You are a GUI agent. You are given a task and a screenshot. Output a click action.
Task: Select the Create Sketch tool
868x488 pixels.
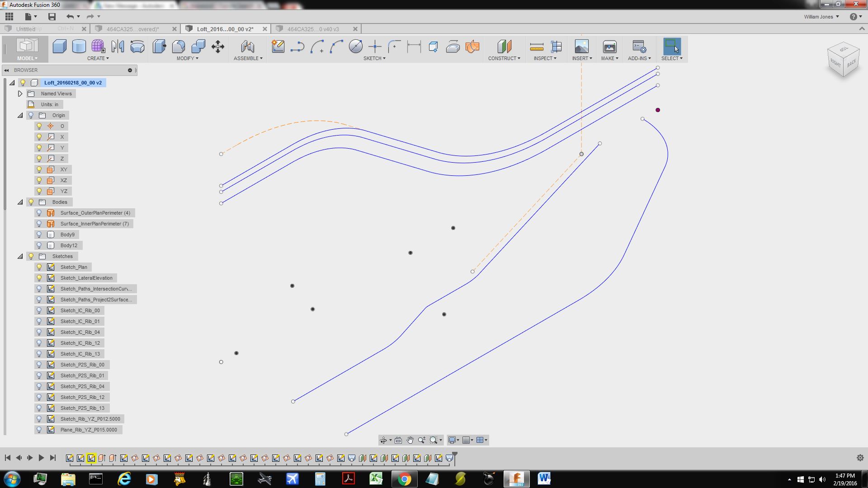point(278,47)
